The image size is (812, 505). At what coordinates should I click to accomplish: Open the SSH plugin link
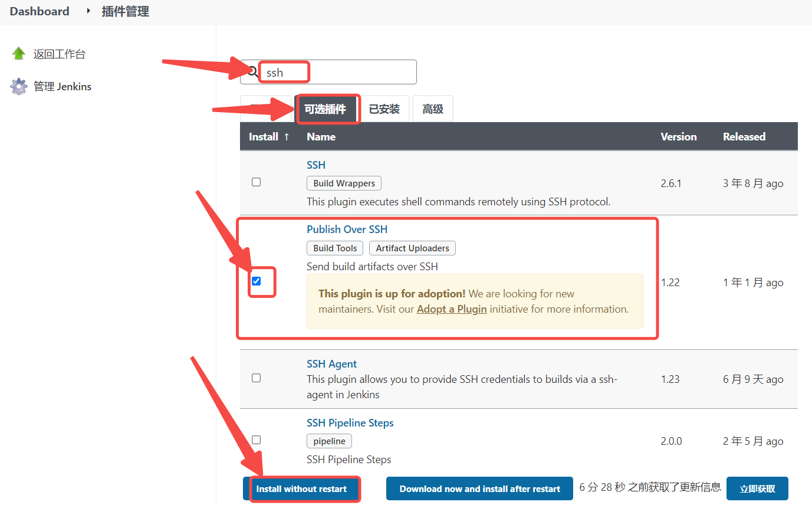pos(316,165)
